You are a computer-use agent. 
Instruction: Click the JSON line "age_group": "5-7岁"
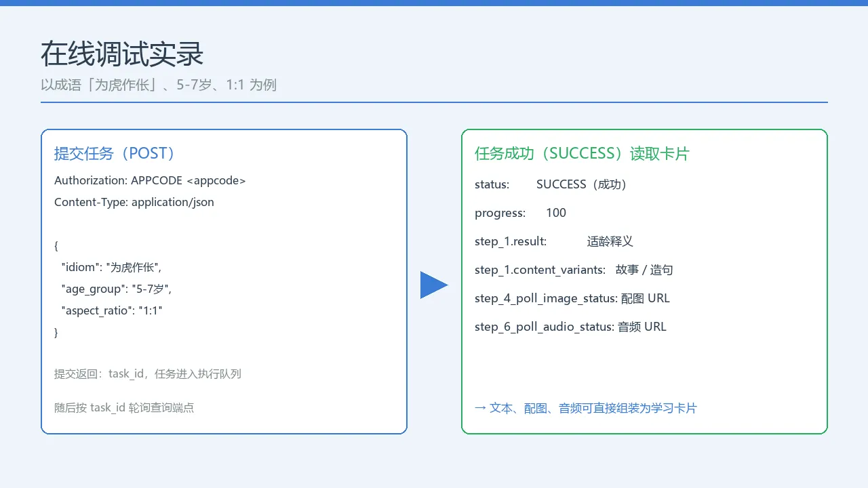tap(117, 289)
